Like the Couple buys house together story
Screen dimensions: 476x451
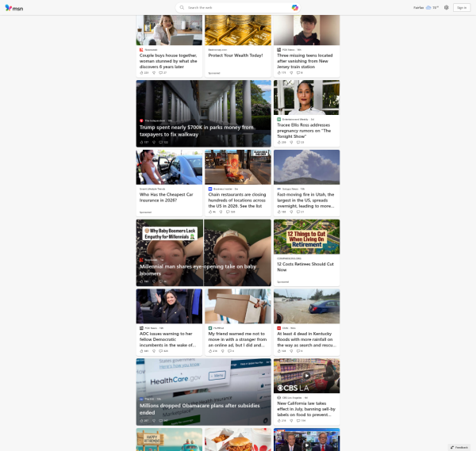click(x=141, y=73)
